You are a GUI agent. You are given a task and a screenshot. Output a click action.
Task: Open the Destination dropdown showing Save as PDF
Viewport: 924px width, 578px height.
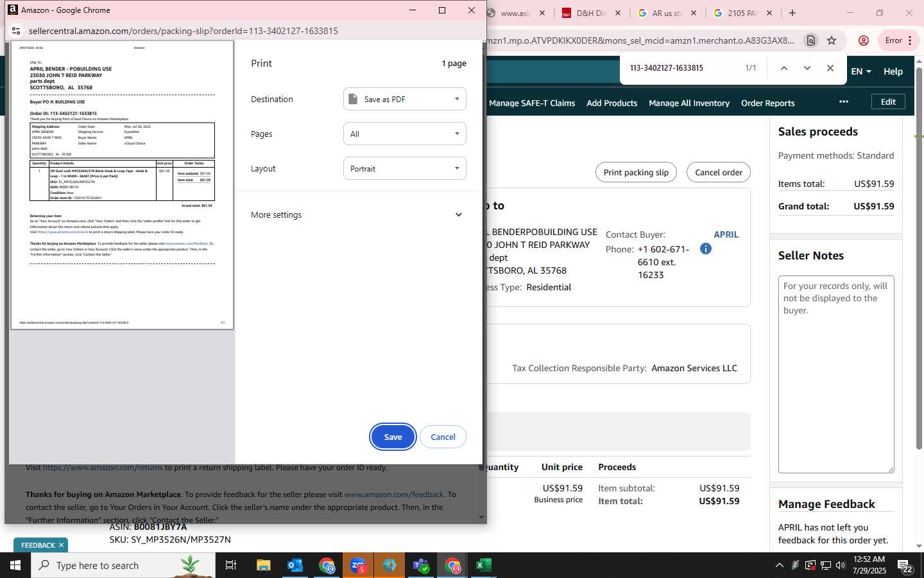coord(405,99)
